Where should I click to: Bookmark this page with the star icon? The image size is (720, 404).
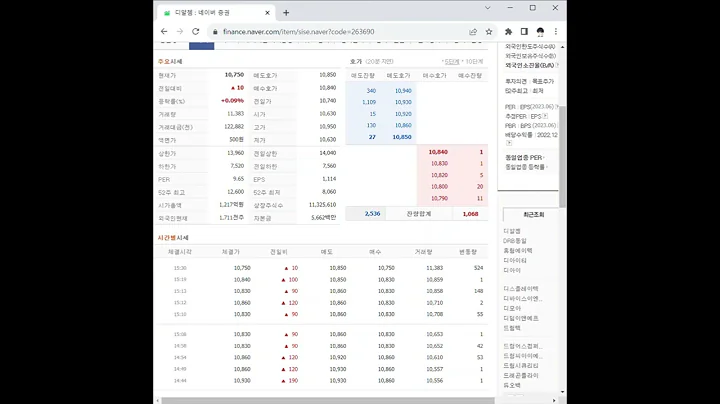click(x=489, y=32)
